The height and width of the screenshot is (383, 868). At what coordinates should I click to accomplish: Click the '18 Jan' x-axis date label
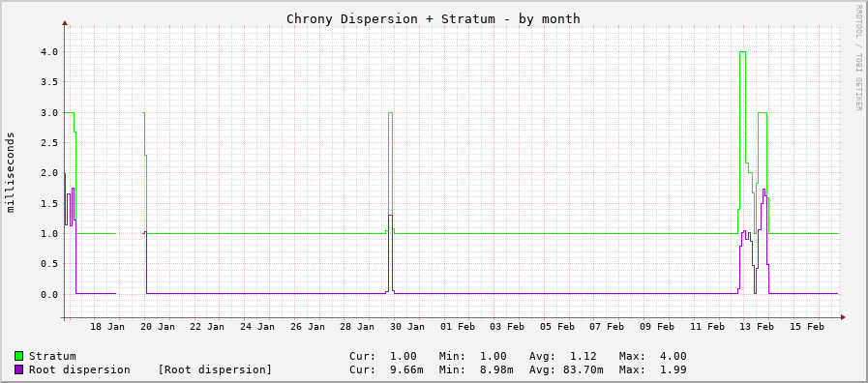pos(107,327)
